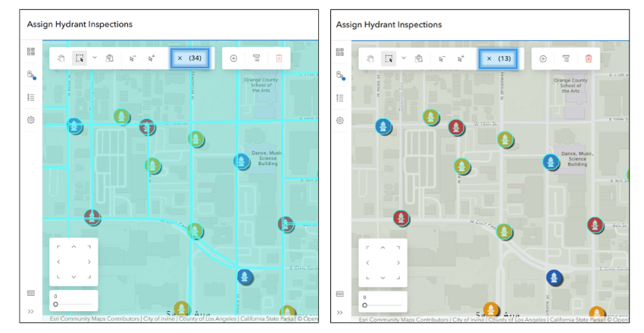Click the keyboard icon in the (13) view sidebar
644x333 pixels.
(339, 294)
